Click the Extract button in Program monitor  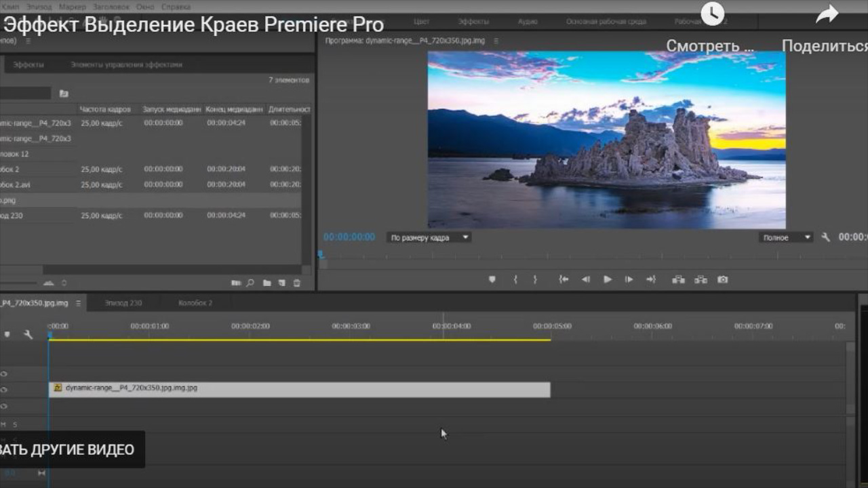pos(701,279)
